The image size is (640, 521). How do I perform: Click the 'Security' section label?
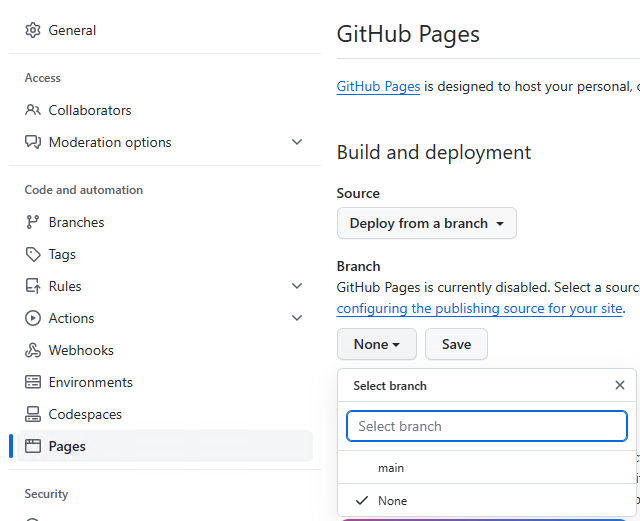(x=46, y=494)
